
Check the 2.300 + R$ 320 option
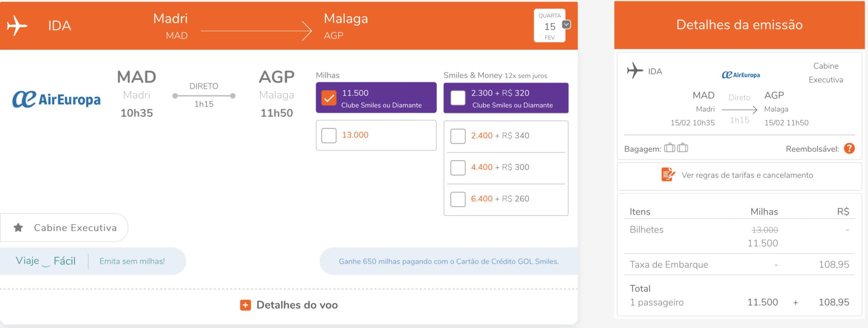[458, 98]
